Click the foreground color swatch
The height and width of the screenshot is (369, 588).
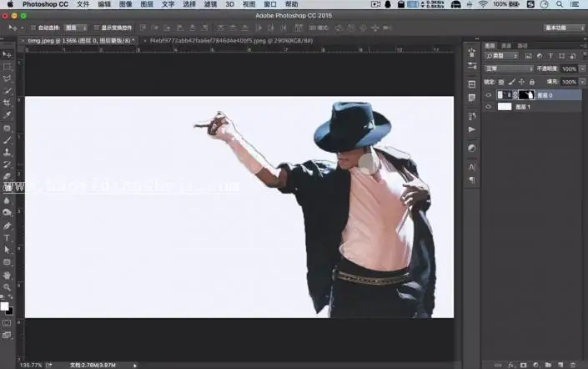[x=4, y=306]
